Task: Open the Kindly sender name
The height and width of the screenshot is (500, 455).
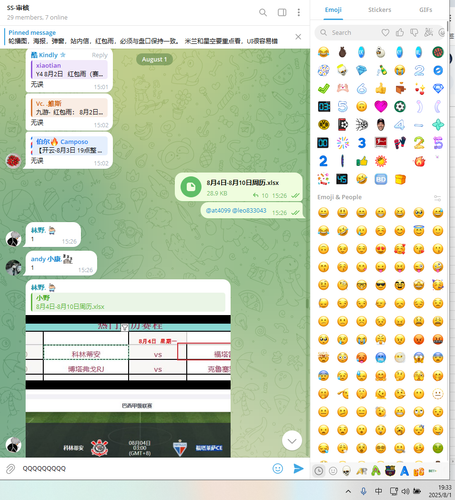Action: pyautogui.click(x=48, y=55)
